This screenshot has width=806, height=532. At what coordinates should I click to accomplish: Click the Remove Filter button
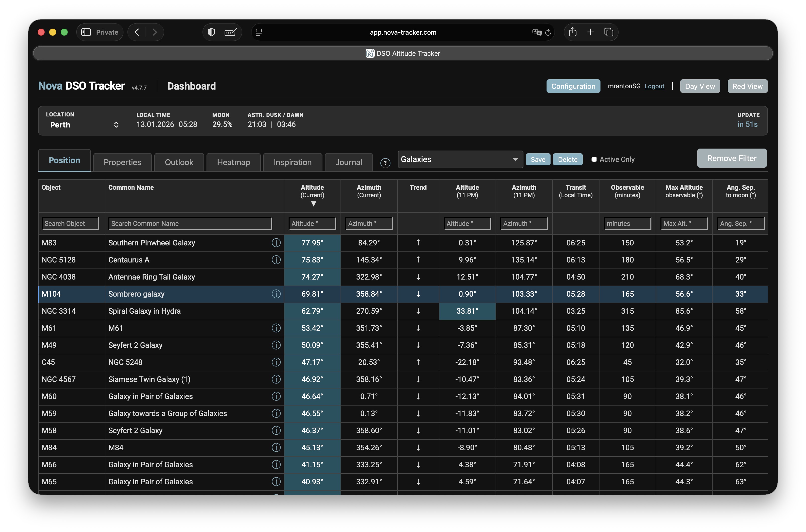tap(731, 158)
